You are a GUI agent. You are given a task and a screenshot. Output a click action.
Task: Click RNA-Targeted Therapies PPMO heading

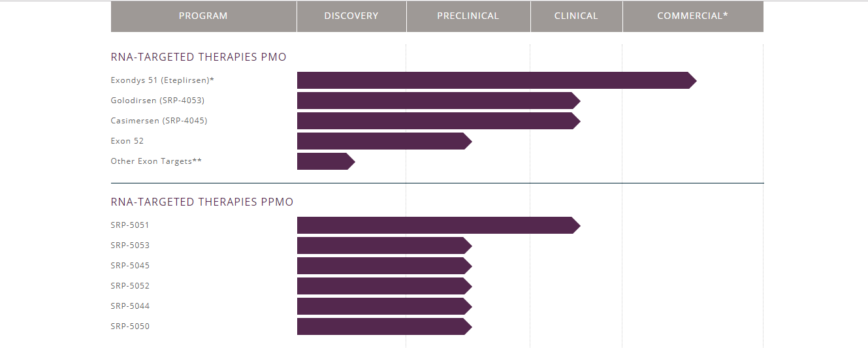point(202,202)
